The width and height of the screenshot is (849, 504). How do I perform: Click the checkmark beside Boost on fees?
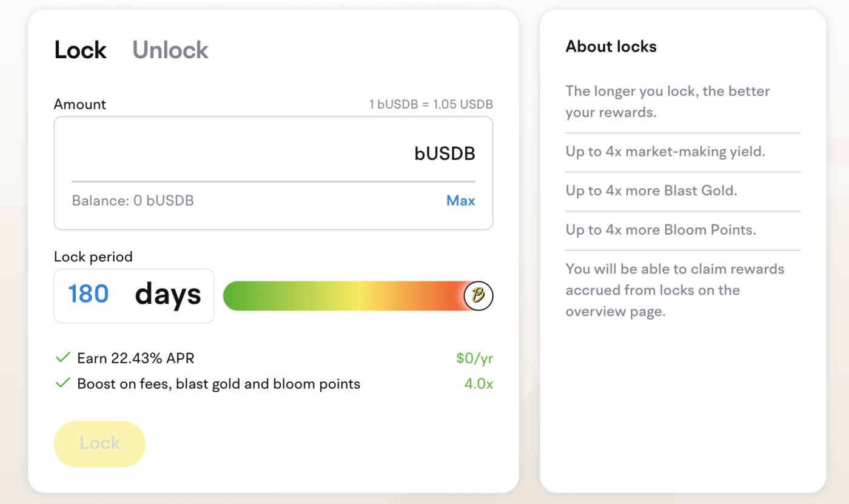pyautogui.click(x=62, y=383)
